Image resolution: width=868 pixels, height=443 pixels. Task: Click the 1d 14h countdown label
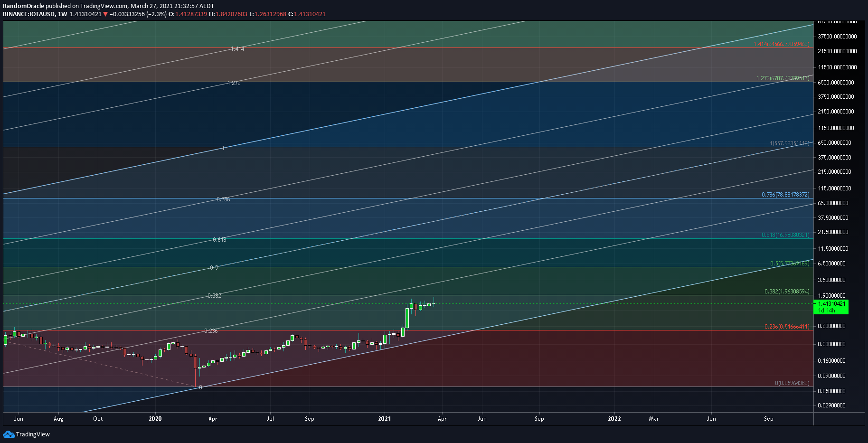[x=827, y=311]
